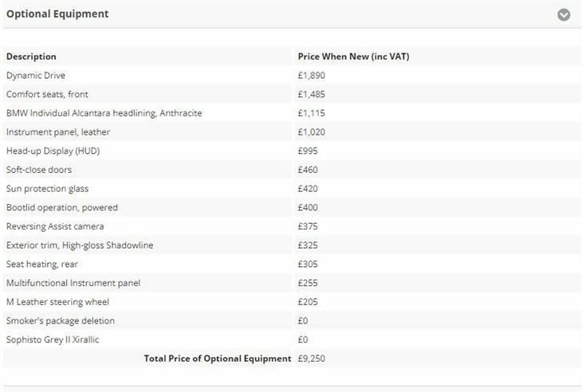
Task: Select the Price When New column header
Action: [x=353, y=57]
